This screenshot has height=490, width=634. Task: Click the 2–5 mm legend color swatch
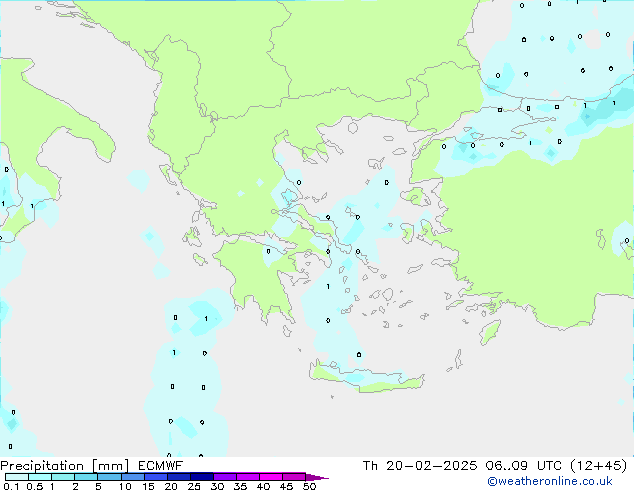[86, 477]
